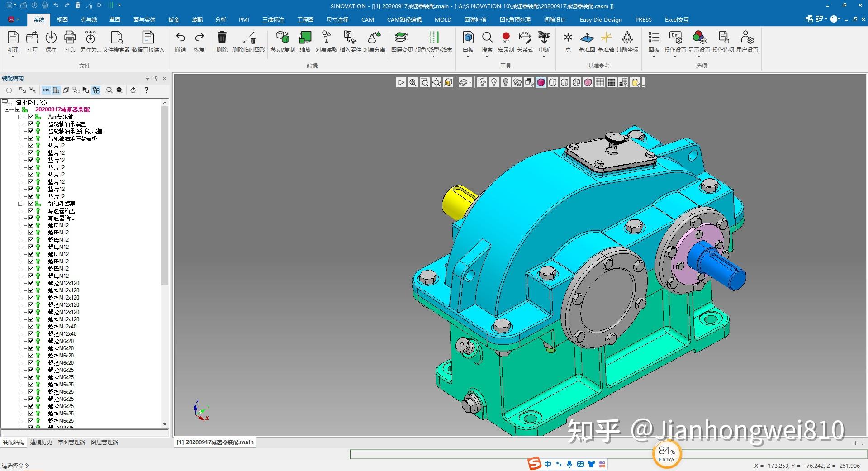868x471 pixels.
Task: Uncheck the 减速器箱盖 visibility checkbox
Action: pyautogui.click(x=30, y=210)
